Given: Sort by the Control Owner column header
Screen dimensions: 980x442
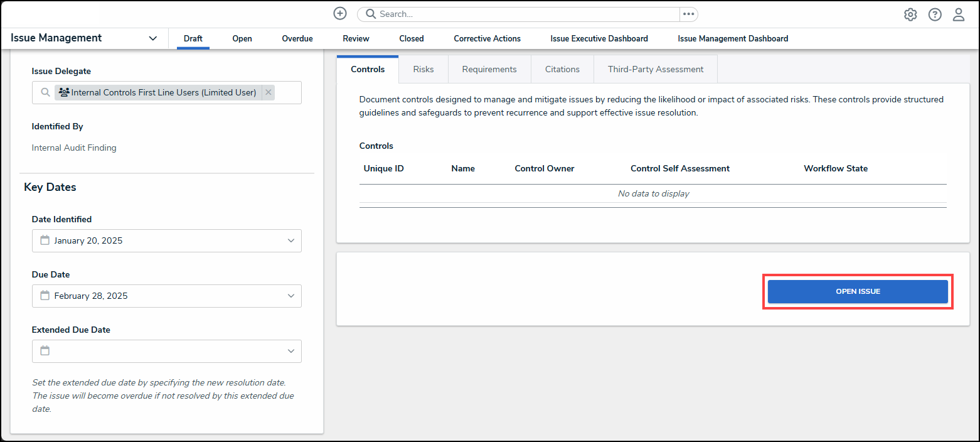Looking at the screenshot, I should click(x=544, y=168).
